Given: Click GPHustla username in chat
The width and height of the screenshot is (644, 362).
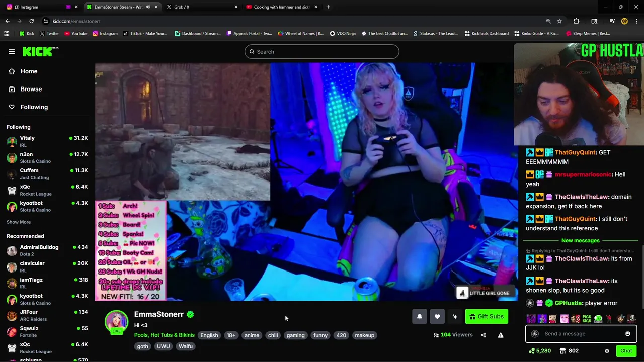Looking at the screenshot, I should coord(569,303).
